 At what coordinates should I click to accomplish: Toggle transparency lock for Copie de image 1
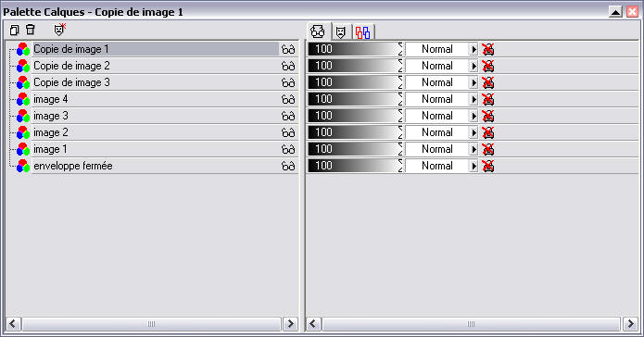coord(488,49)
